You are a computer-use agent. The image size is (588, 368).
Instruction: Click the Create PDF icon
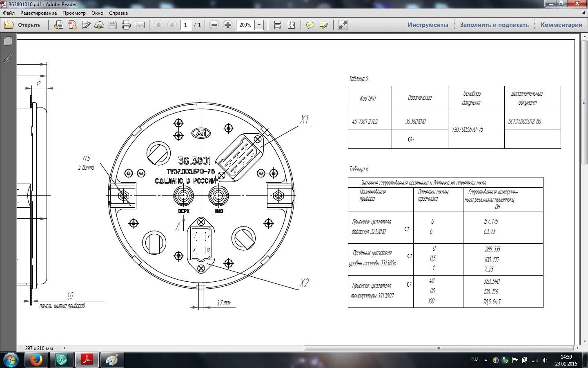59,25
